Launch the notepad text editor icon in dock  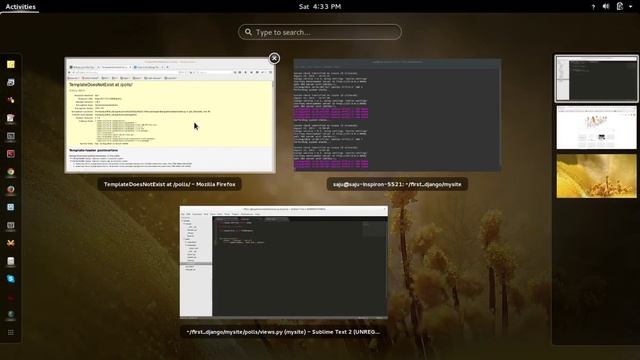point(11,118)
